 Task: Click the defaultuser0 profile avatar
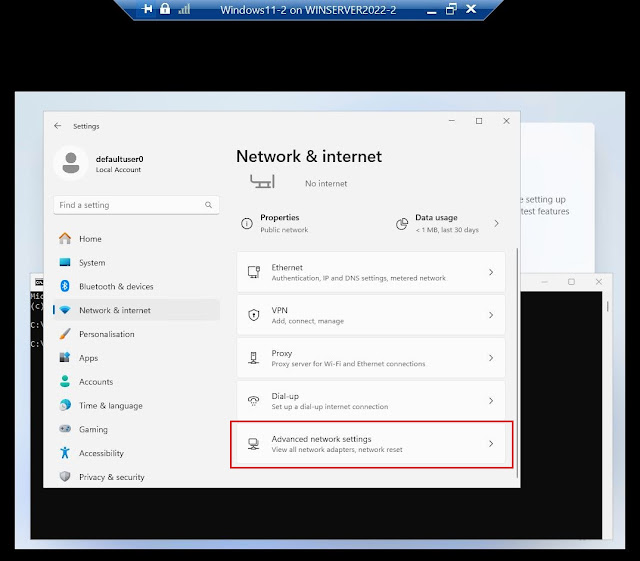point(71,163)
